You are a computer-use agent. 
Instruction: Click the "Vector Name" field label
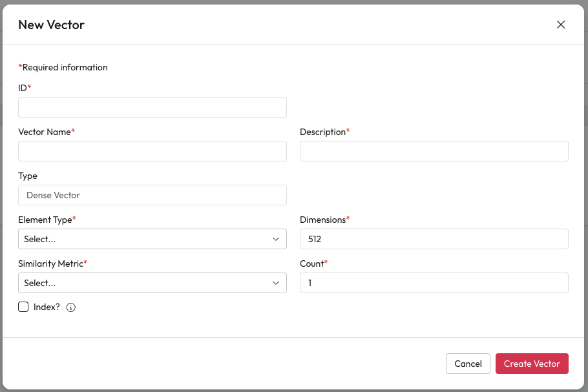(x=45, y=132)
